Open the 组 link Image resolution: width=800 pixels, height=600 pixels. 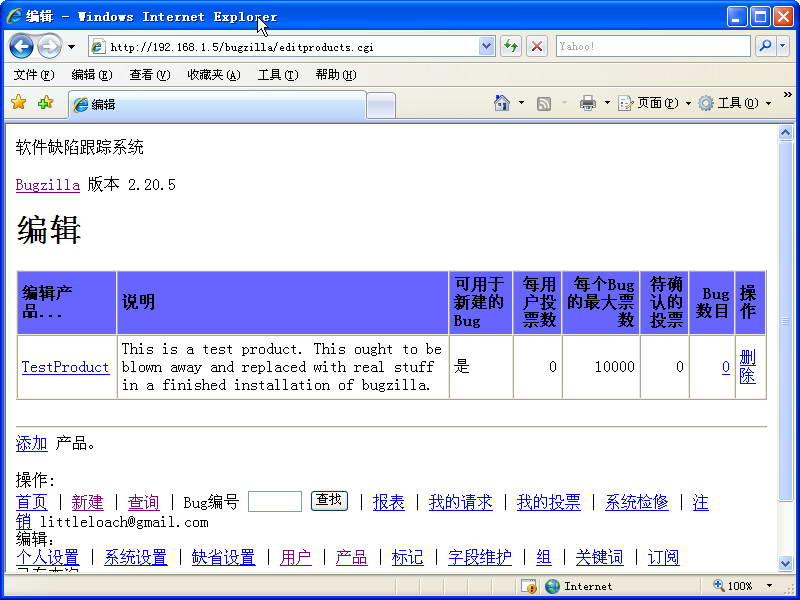tap(544, 557)
